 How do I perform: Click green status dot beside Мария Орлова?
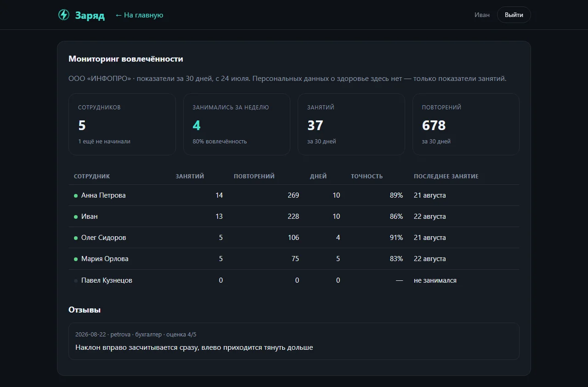(x=76, y=259)
